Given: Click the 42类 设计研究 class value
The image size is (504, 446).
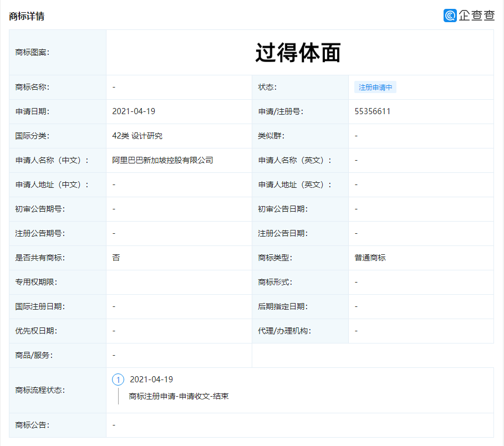Looking at the screenshot, I should coord(138,136).
